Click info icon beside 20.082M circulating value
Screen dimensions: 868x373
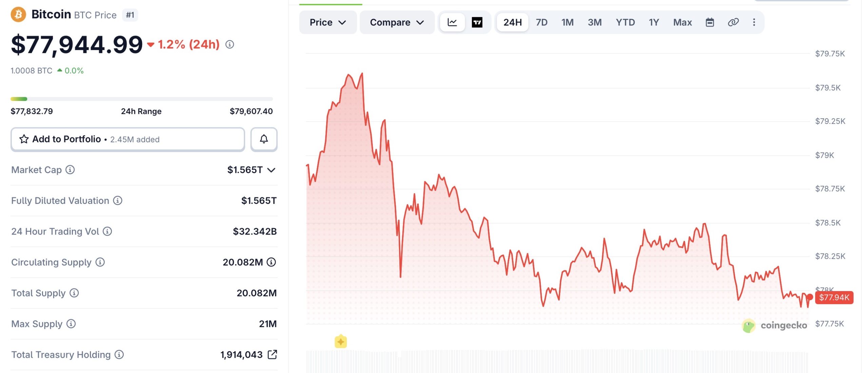[271, 262]
